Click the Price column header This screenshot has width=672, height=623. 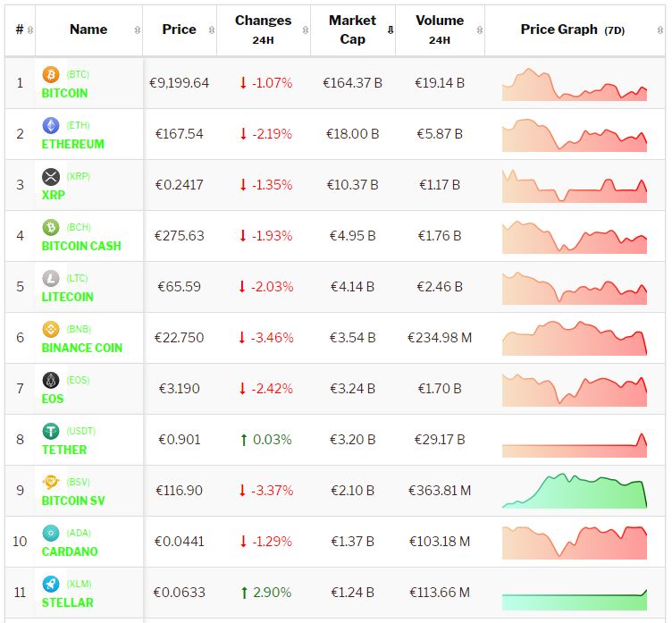[179, 29]
